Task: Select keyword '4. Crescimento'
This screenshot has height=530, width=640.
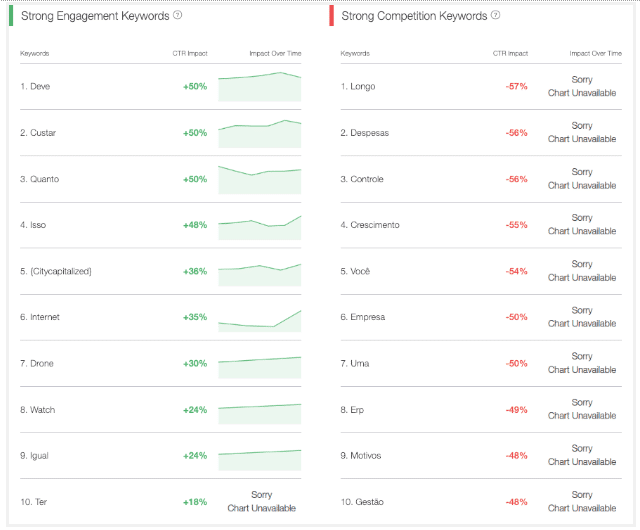Action: (370, 225)
